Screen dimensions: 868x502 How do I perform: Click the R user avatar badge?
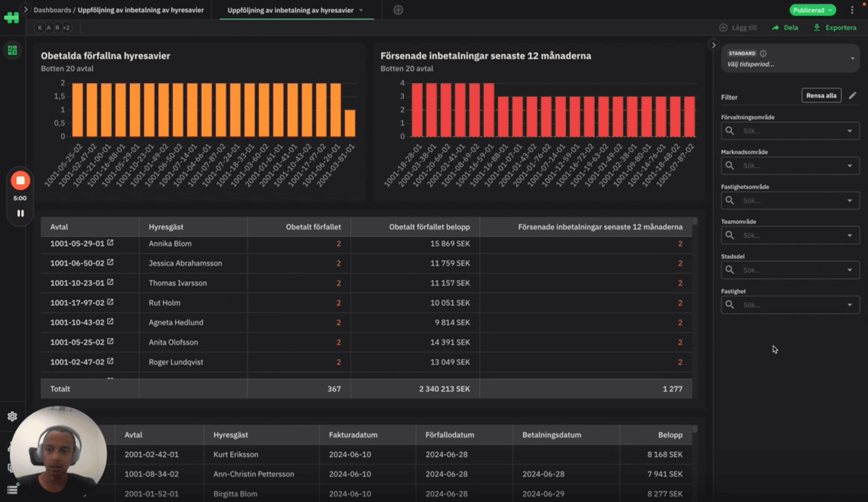coord(57,28)
